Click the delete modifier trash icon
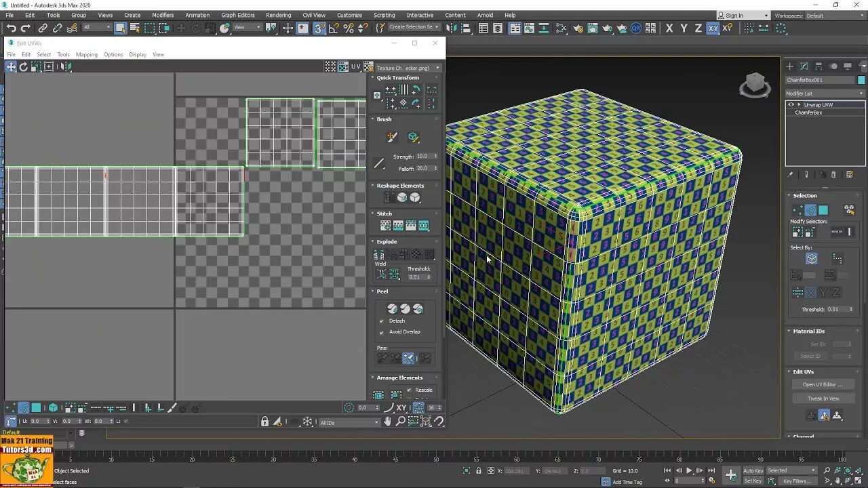868x488 pixels. (834, 175)
